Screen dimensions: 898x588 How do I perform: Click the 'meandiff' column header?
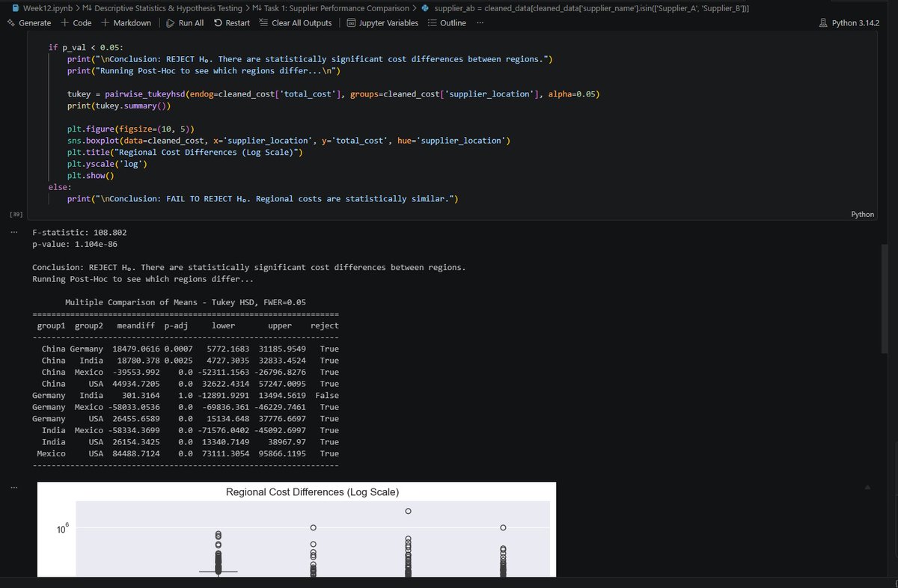135,325
